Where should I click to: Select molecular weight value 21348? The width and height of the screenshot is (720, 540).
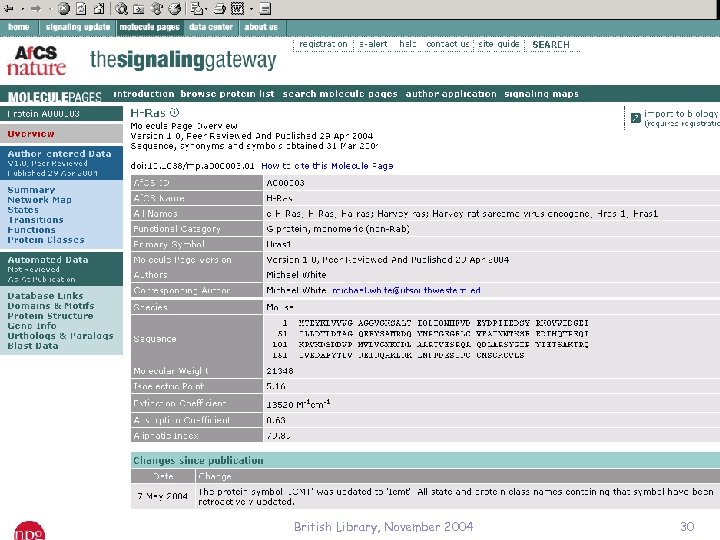coord(280,371)
